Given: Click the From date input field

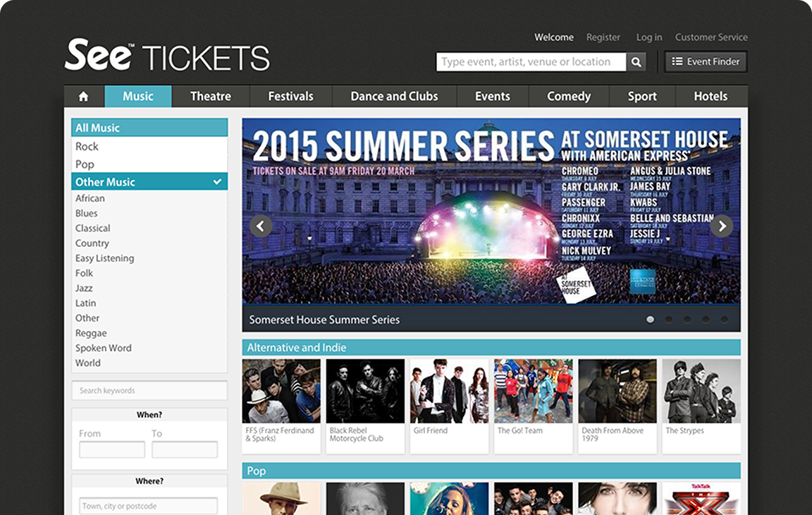Looking at the screenshot, I should click(112, 449).
